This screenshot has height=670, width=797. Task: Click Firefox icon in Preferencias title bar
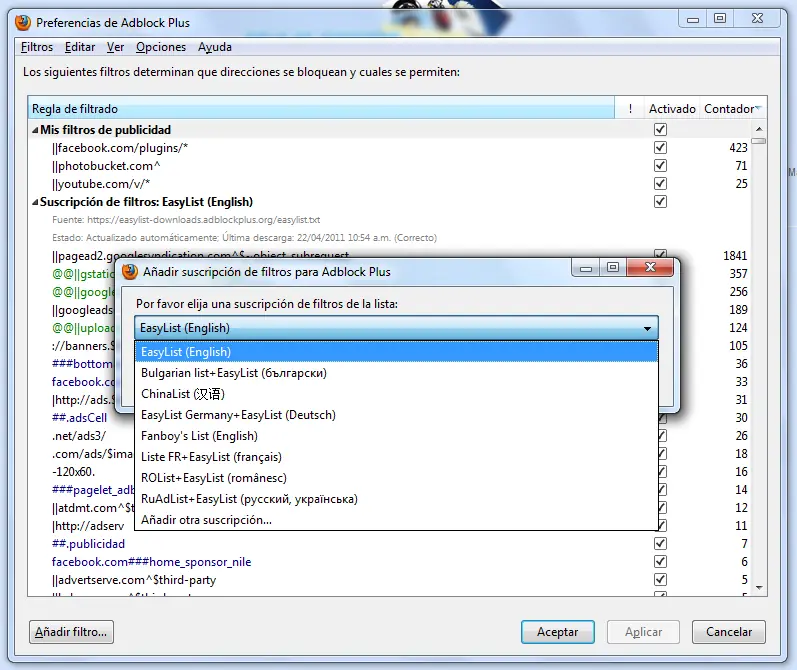tap(23, 23)
